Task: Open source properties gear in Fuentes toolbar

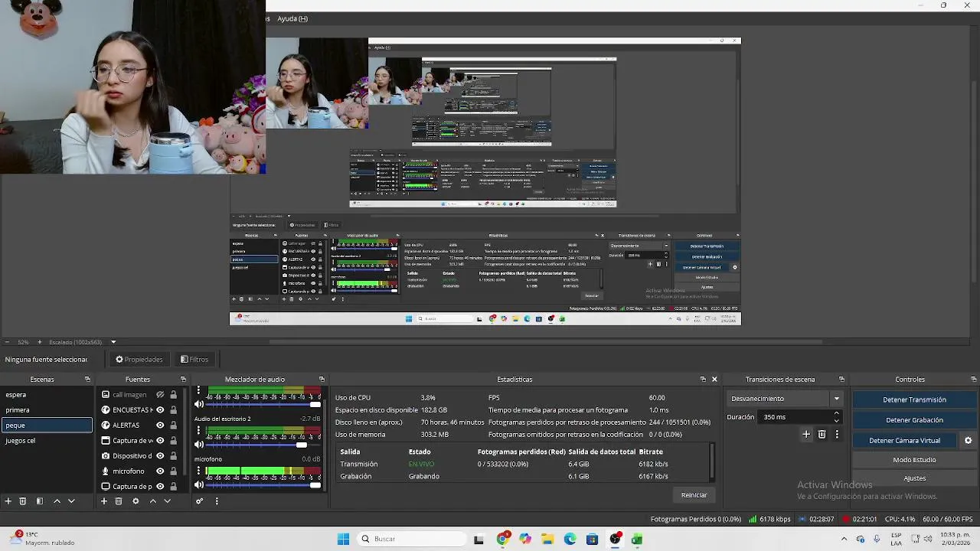Action: pos(136,501)
